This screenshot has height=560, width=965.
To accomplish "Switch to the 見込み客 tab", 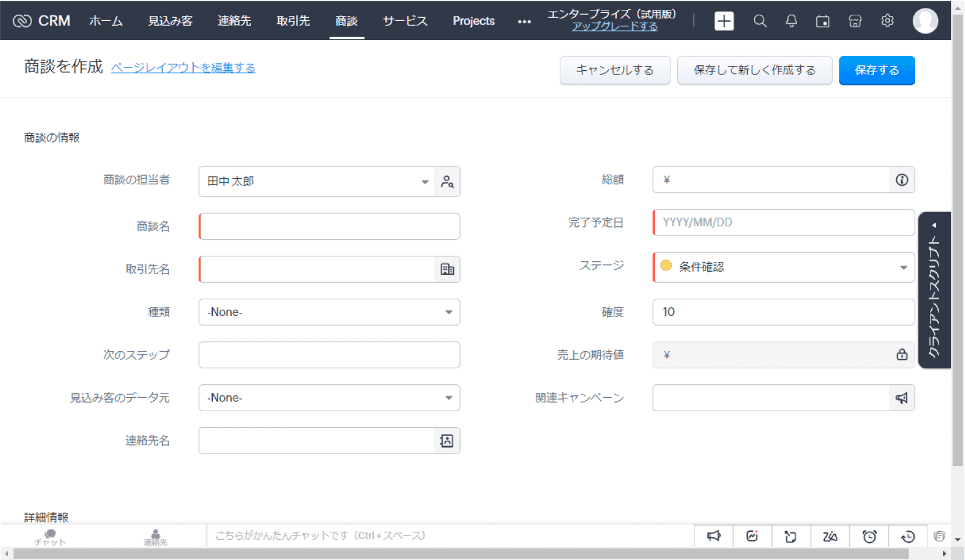I will (x=170, y=21).
